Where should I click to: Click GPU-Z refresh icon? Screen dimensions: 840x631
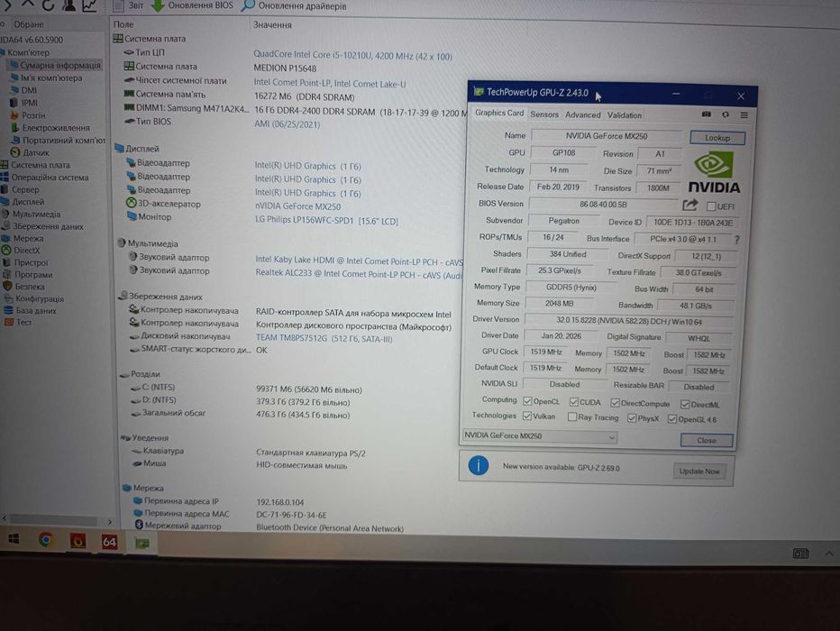726,114
